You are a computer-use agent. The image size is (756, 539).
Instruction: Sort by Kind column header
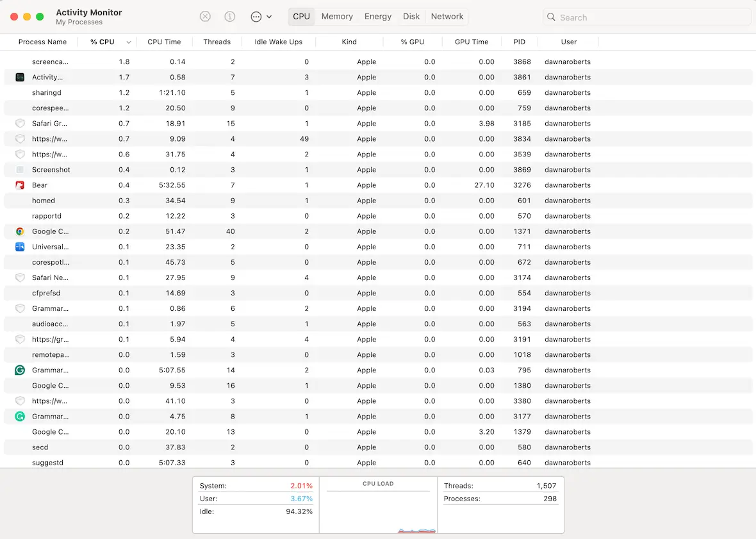[x=349, y=42]
